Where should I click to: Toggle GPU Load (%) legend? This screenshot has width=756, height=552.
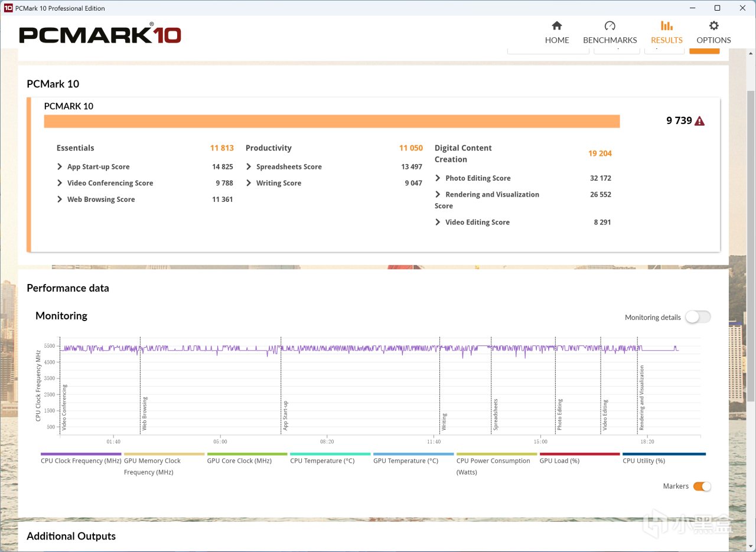click(x=580, y=459)
